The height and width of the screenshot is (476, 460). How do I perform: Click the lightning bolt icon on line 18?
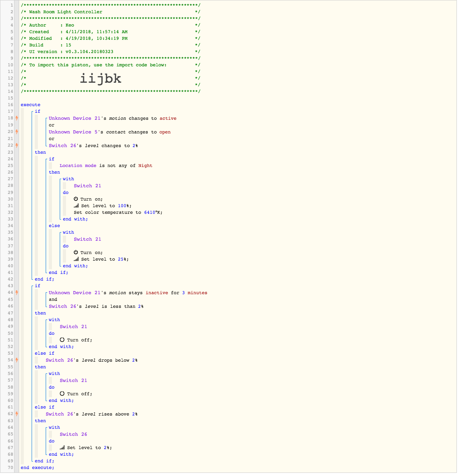17,118
